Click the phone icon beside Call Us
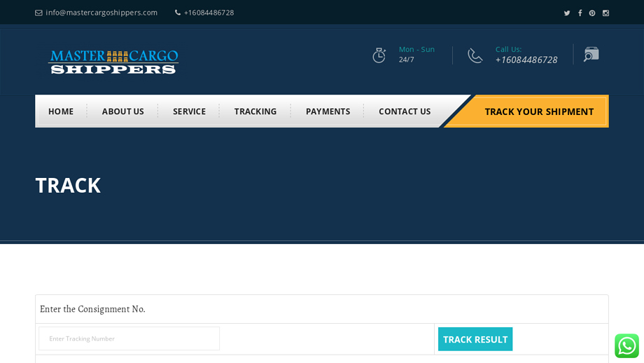 [475, 55]
